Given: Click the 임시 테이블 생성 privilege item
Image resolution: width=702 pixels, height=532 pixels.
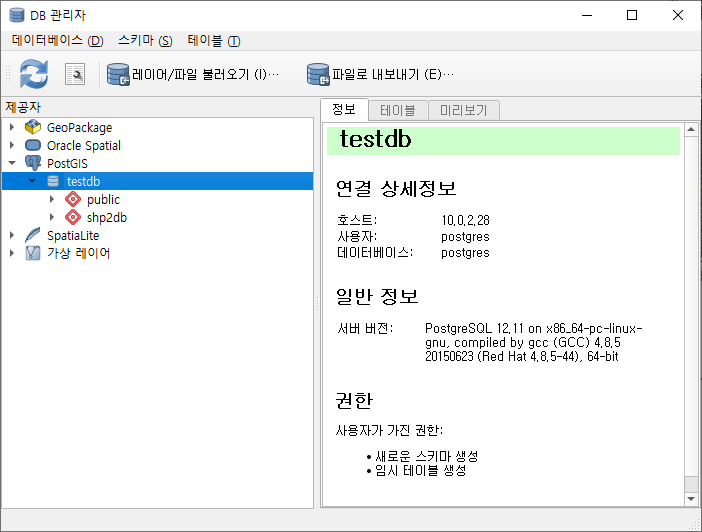Looking at the screenshot, I should click(x=420, y=470).
